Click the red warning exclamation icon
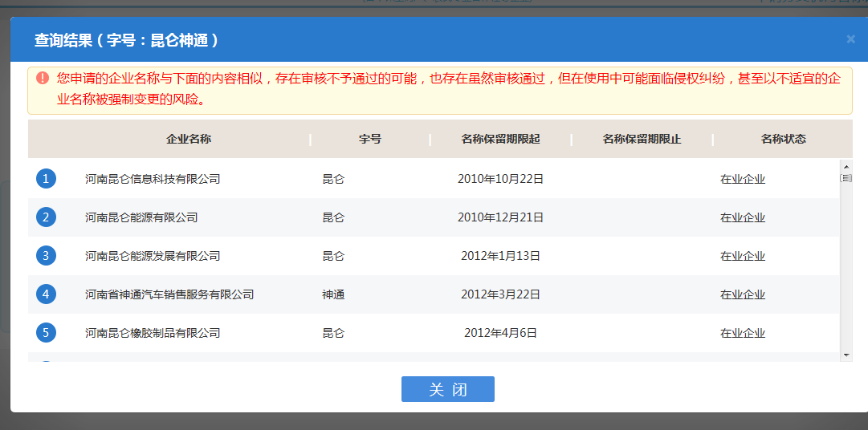The image size is (868, 430). 43,78
